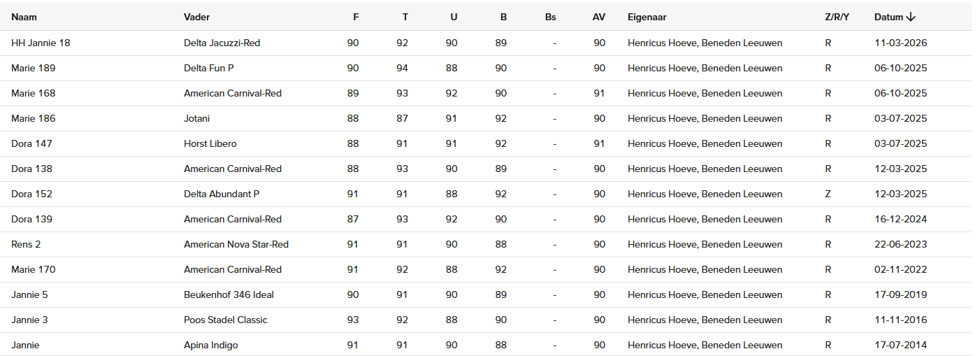Click sire Apina Indigo

point(211,345)
